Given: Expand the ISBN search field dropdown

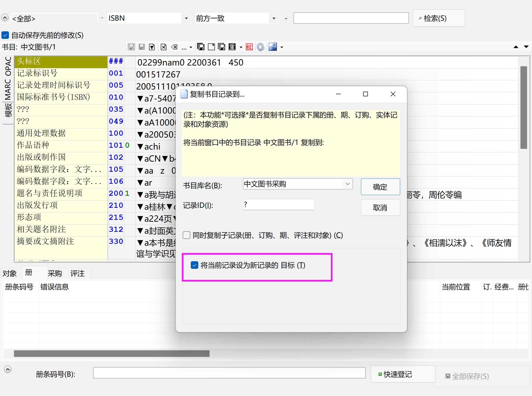Looking at the screenshot, I should (x=186, y=18).
